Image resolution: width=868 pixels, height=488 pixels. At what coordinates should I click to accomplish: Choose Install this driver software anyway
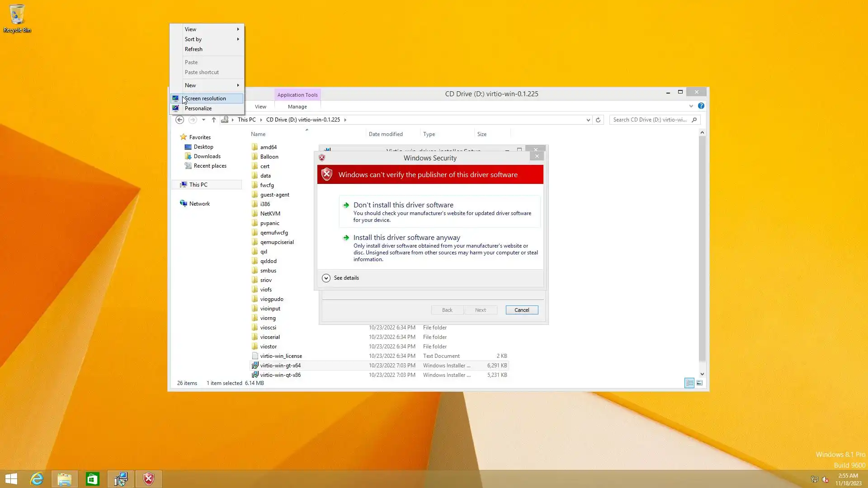click(406, 238)
